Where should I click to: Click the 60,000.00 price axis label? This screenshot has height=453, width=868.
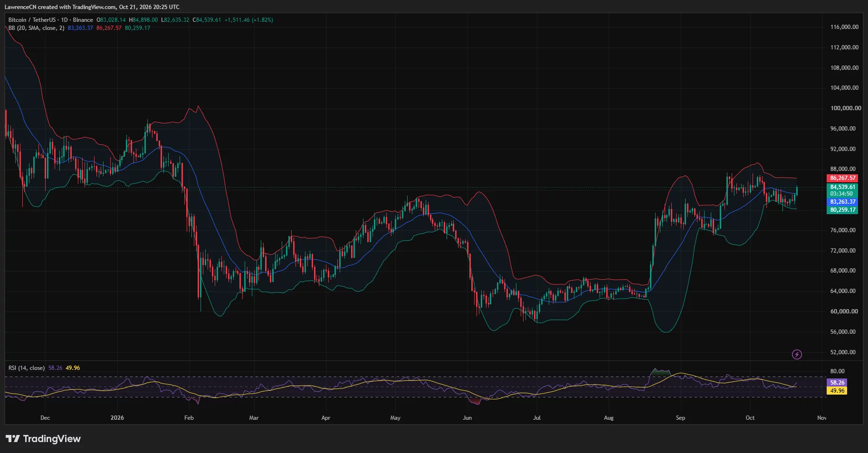tap(844, 311)
